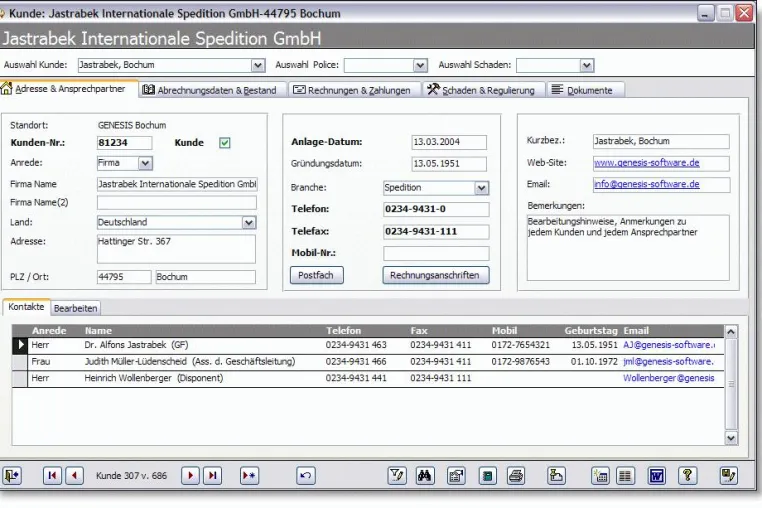Viewport: 762px width, 508px height.
Task: Click the Wollenberger@genesis email link
Action: 669,378
